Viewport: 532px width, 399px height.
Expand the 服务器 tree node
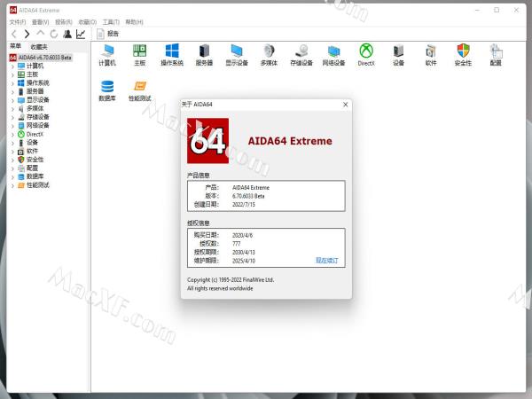13,91
